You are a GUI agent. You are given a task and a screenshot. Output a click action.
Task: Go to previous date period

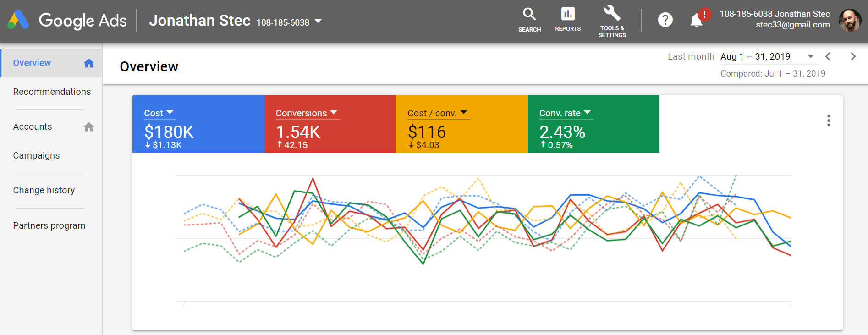coord(828,56)
